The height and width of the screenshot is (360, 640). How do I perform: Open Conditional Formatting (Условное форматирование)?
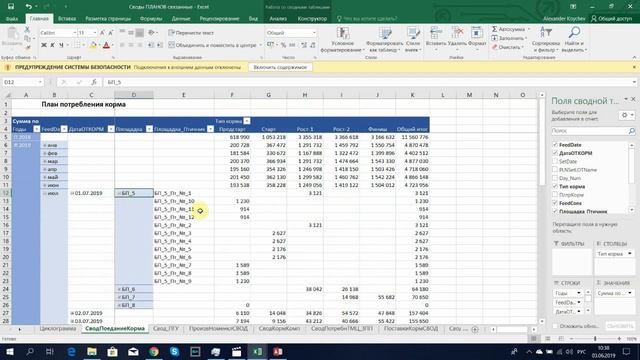342,40
